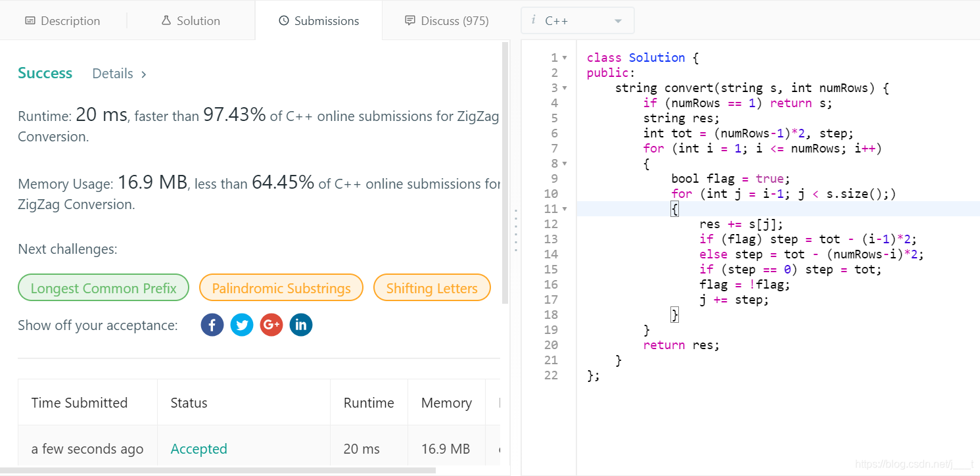Viewport: 980px width, 476px height.
Task: Click the horizontal scrollbar below submissions table
Action: click(218, 470)
